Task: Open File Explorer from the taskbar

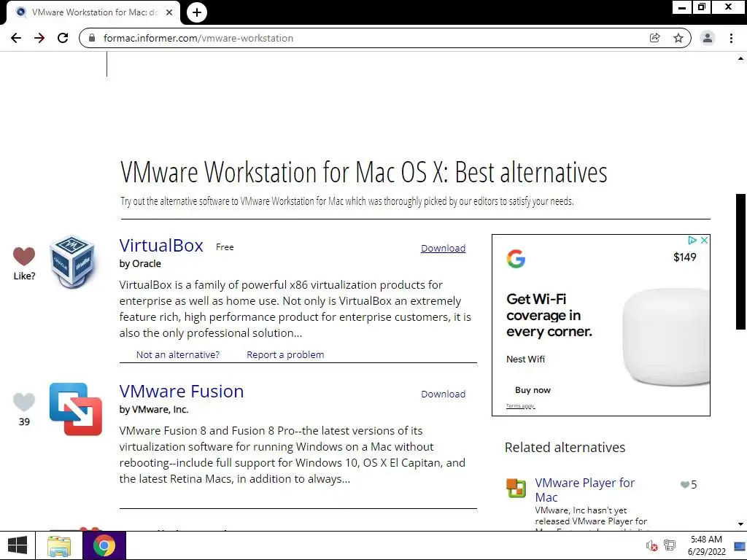Action: coord(58,545)
